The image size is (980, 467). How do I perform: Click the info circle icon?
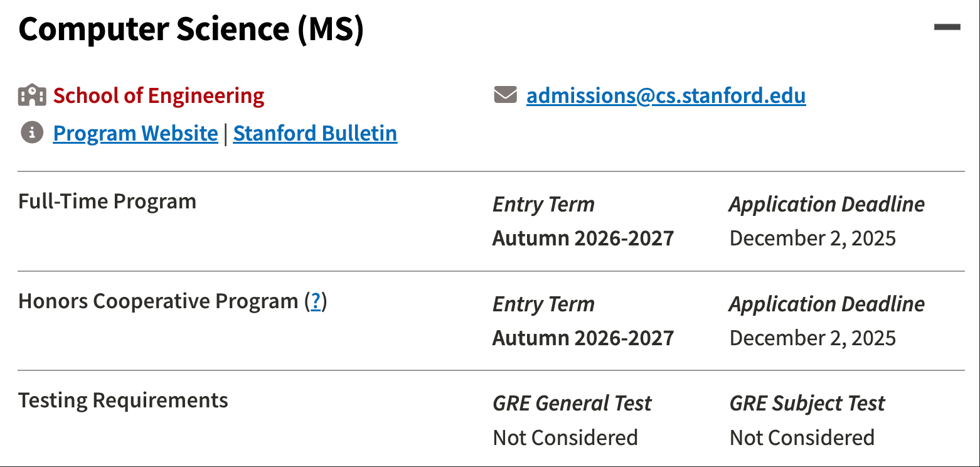(32, 133)
